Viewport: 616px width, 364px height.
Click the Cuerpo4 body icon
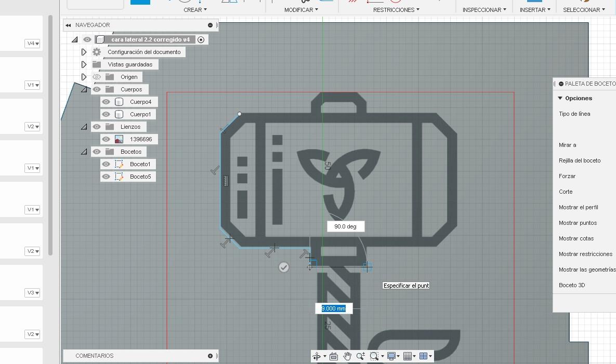click(119, 102)
